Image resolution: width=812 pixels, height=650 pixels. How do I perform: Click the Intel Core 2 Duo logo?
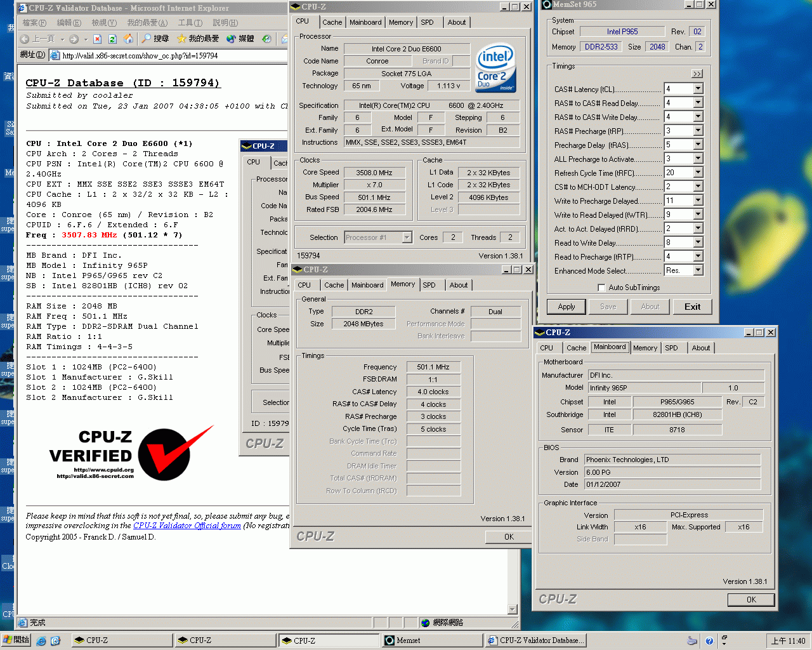click(x=495, y=68)
